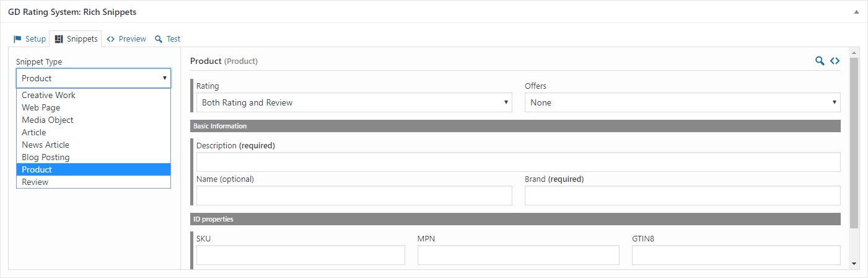Click the code brackets icon beside Product heading
Screen dimensions: 868x278
point(835,61)
